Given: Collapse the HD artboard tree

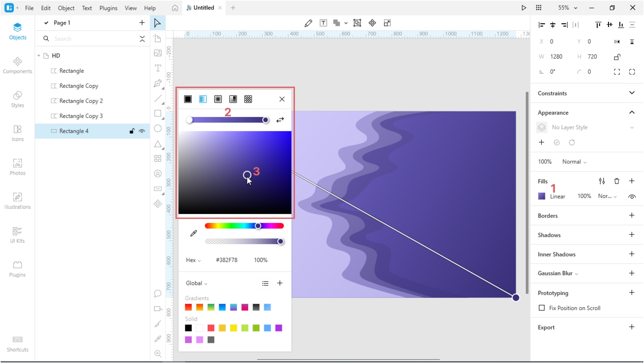Looking at the screenshot, I should pos(39,56).
